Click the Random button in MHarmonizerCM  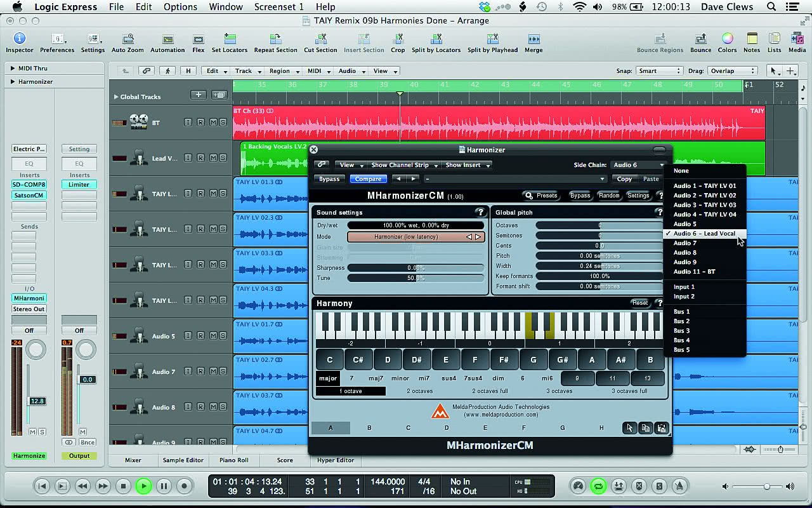609,196
